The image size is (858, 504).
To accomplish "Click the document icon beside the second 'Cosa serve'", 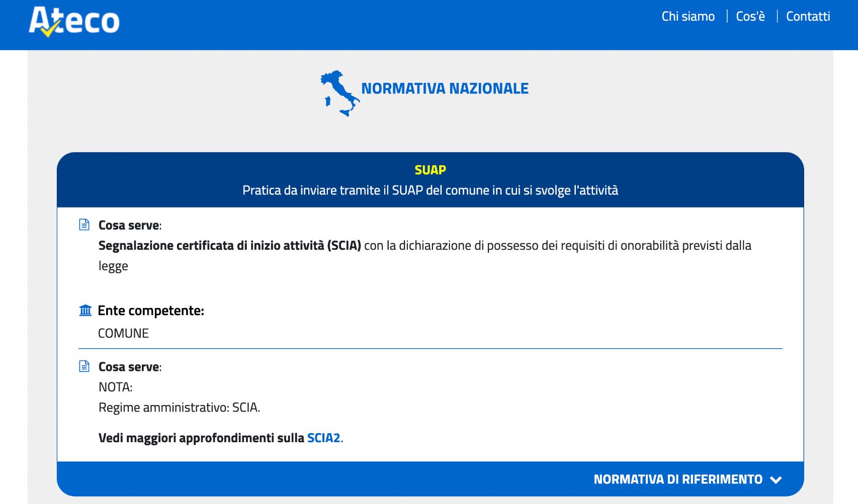I will coord(84,366).
